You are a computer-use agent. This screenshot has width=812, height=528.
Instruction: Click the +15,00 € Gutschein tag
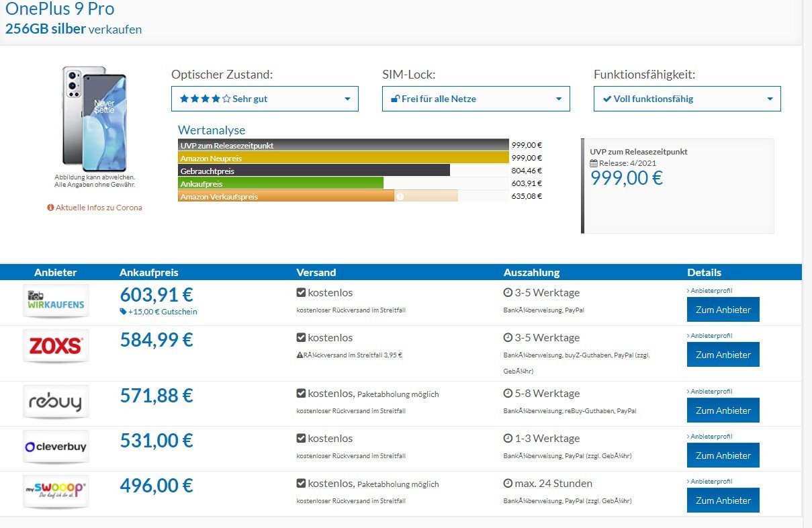(x=159, y=312)
